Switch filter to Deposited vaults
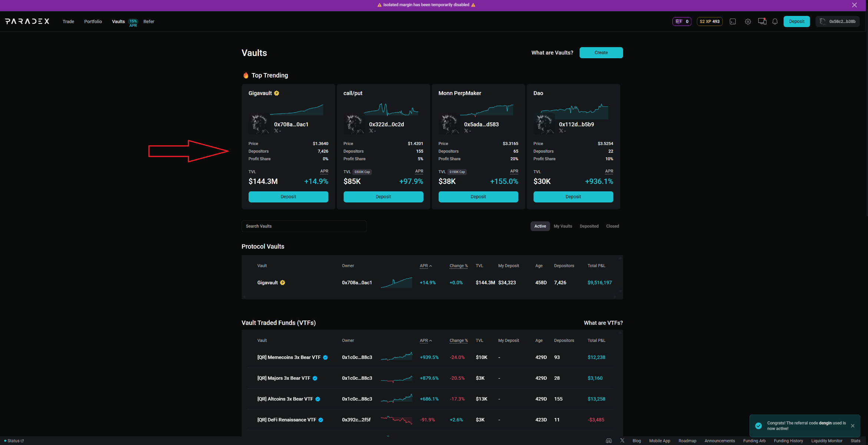Image resolution: width=868 pixels, height=445 pixels. 589,226
